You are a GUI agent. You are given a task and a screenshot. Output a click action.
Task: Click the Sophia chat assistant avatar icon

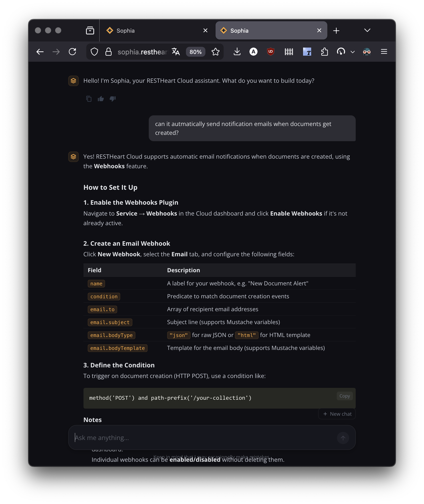[73, 81]
